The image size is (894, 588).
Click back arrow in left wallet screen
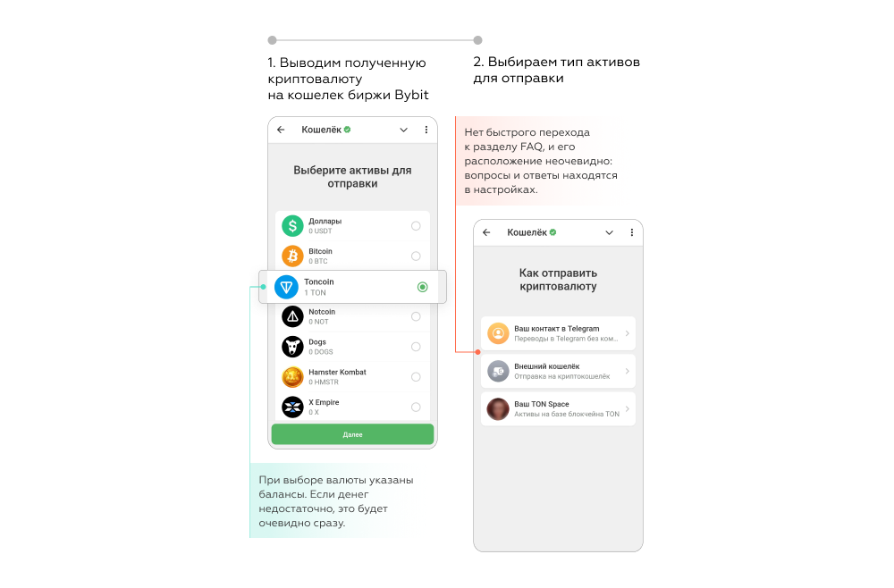pos(281,130)
